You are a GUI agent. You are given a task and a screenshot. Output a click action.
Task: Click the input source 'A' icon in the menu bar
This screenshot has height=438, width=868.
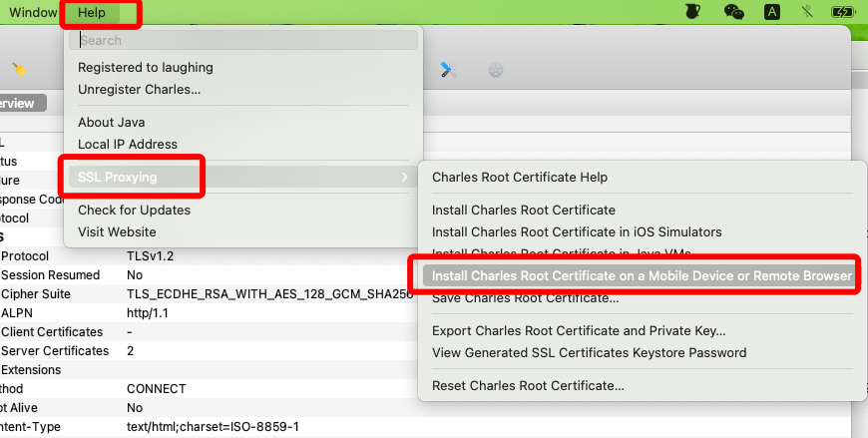[772, 12]
